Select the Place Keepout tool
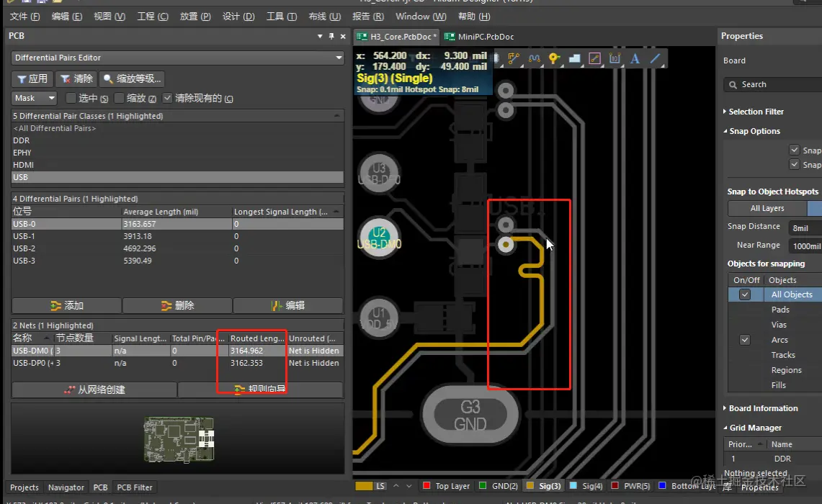The height and width of the screenshot is (504, 822). [x=594, y=58]
